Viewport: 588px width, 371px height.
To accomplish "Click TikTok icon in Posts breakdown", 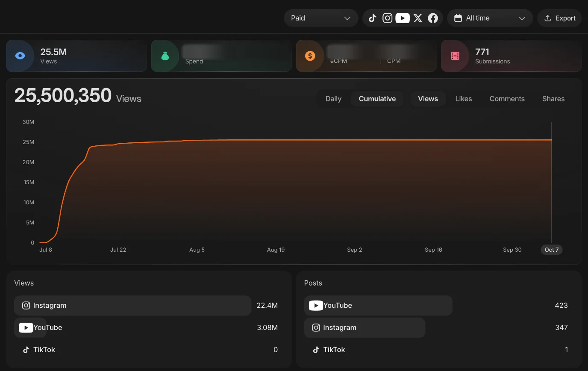I will (316, 350).
